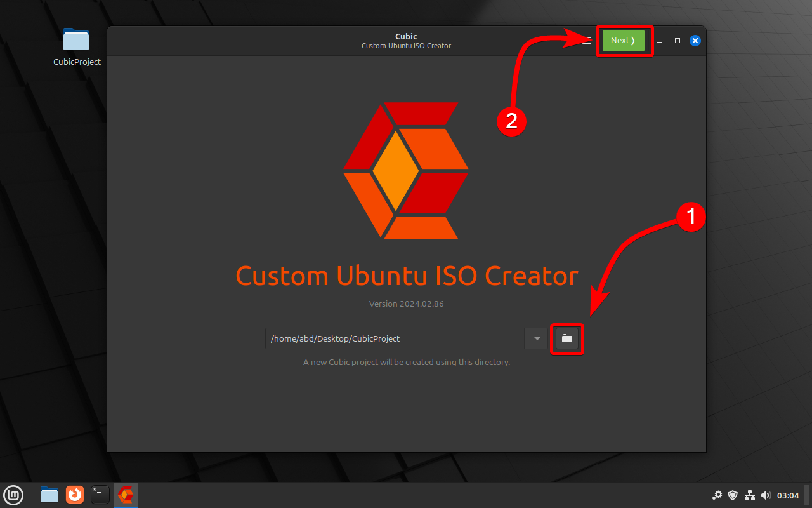Image resolution: width=812 pixels, height=508 pixels.
Task: Click the show desktop bar at panel end
Action: click(808, 495)
